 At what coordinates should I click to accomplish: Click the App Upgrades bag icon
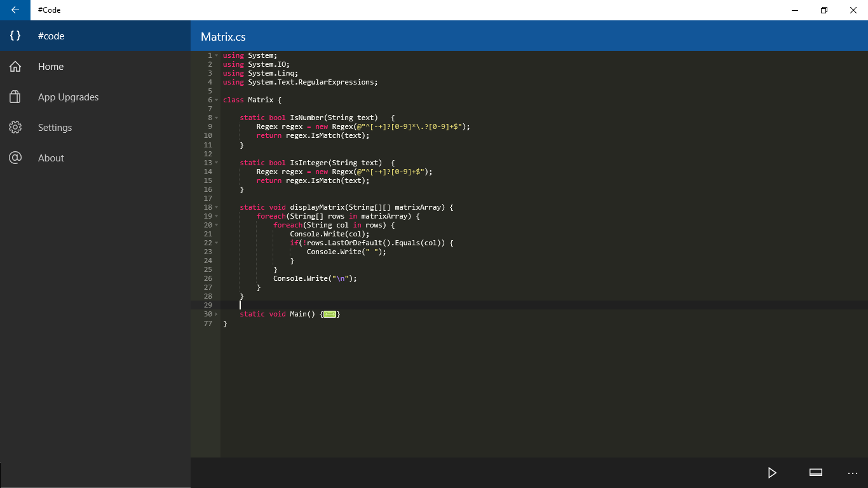(15, 97)
